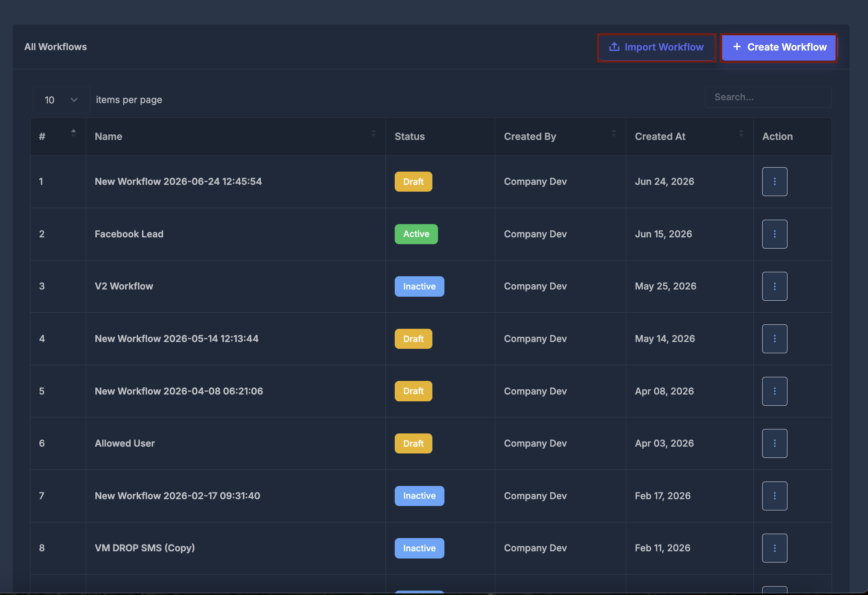Select New Workflow 2026-02-17 09:31:40 name

pyautogui.click(x=178, y=496)
